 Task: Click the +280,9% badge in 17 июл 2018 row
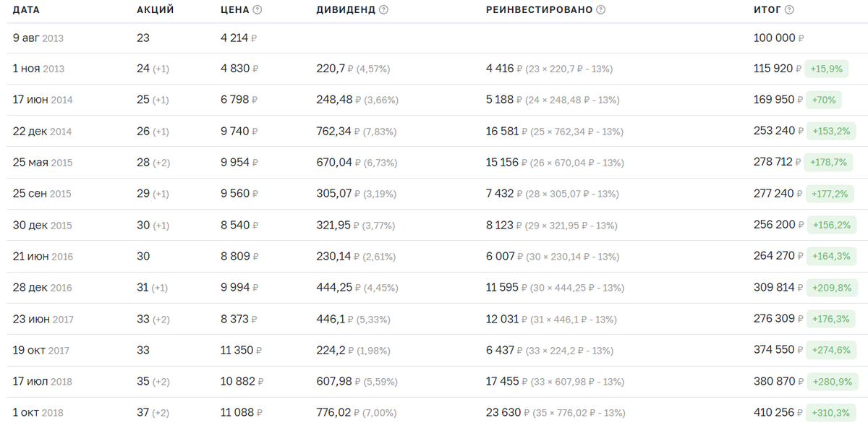tap(830, 381)
